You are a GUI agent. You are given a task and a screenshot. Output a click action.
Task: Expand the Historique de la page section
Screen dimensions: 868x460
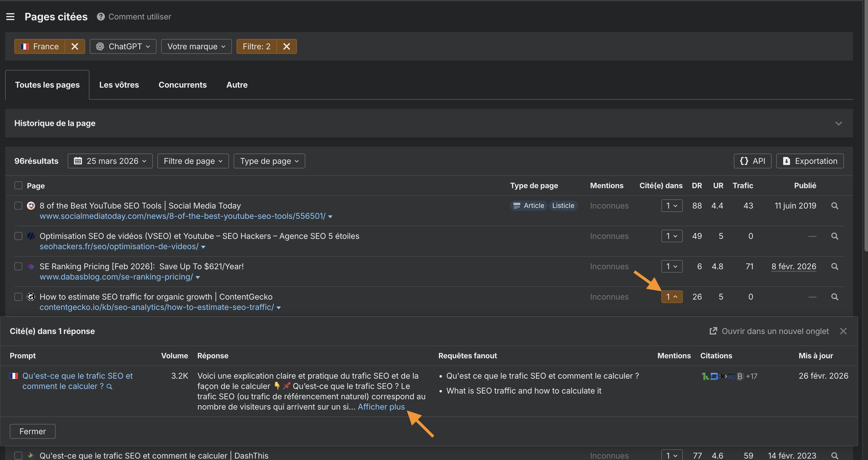(838, 123)
